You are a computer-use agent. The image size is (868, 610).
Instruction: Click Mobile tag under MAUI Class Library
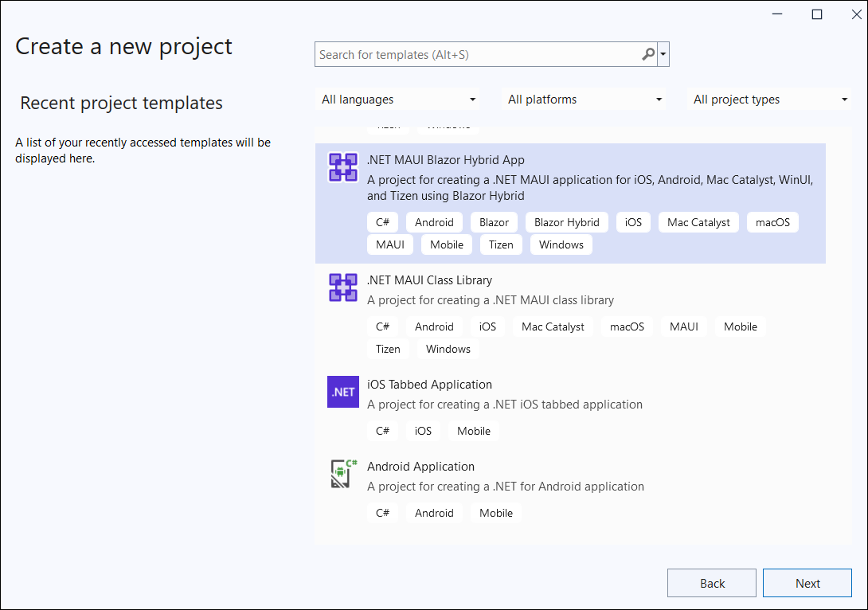pos(741,327)
